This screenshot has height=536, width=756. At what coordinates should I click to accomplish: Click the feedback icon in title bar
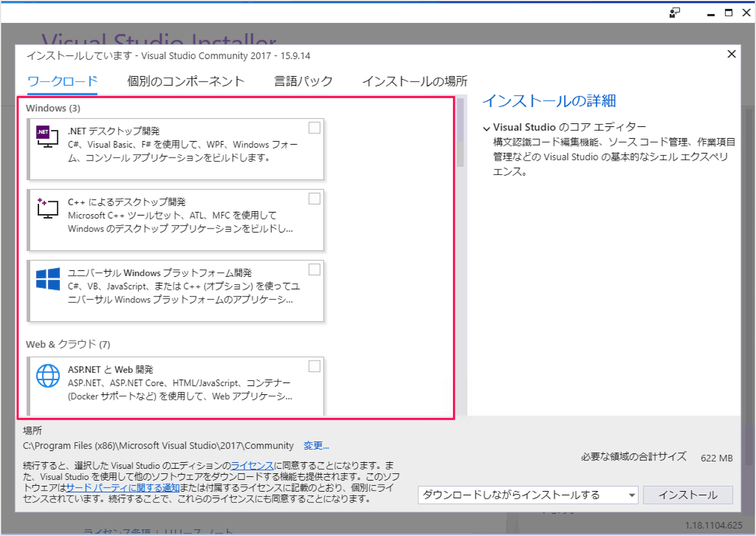click(674, 12)
